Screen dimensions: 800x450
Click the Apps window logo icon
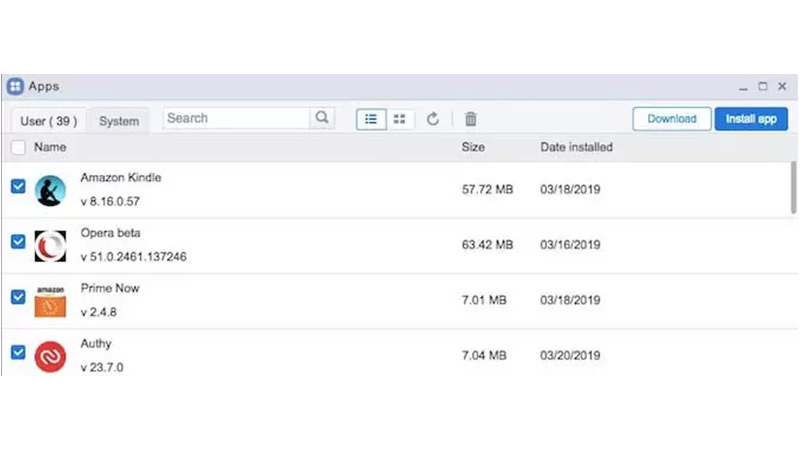pyautogui.click(x=15, y=86)
